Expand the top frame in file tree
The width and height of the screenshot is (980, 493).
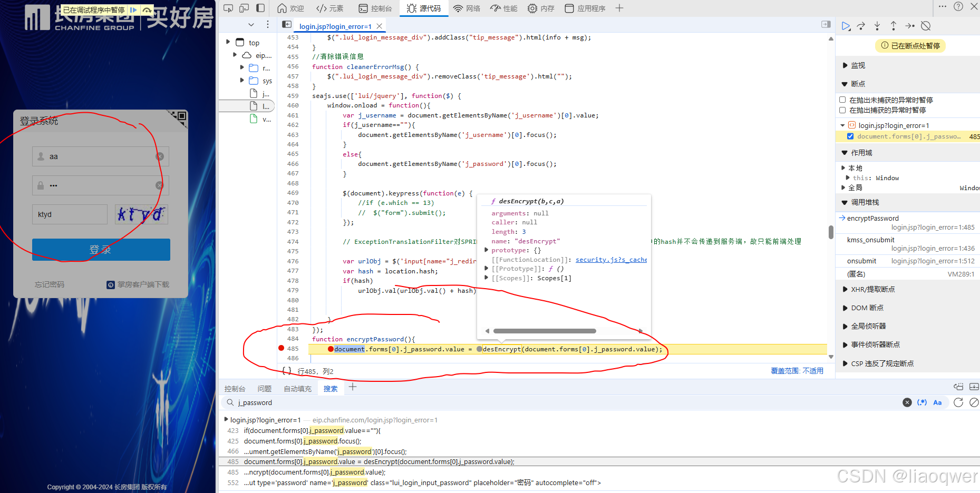click(228, 42)
